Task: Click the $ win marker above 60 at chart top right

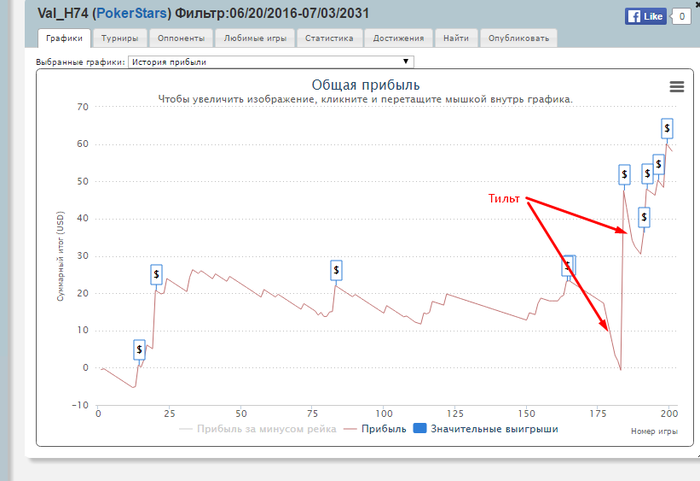Action: pos(667,129)
